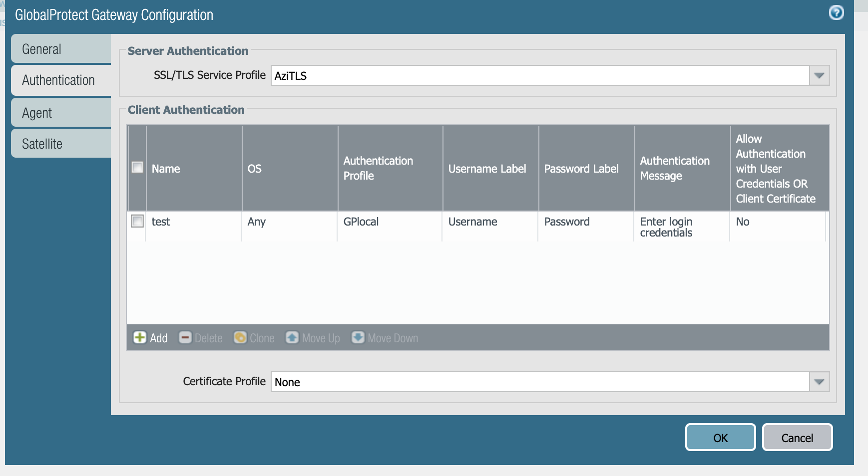The height and width of the screenshot is (476, 868).
Task: Open the Agent tab
Action: coord(61,113)
